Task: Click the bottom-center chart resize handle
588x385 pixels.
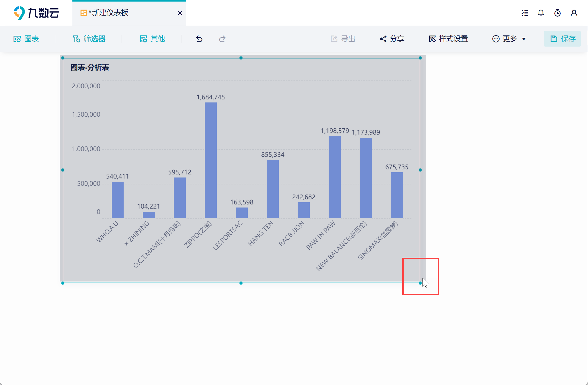Action: pos(241,283)
